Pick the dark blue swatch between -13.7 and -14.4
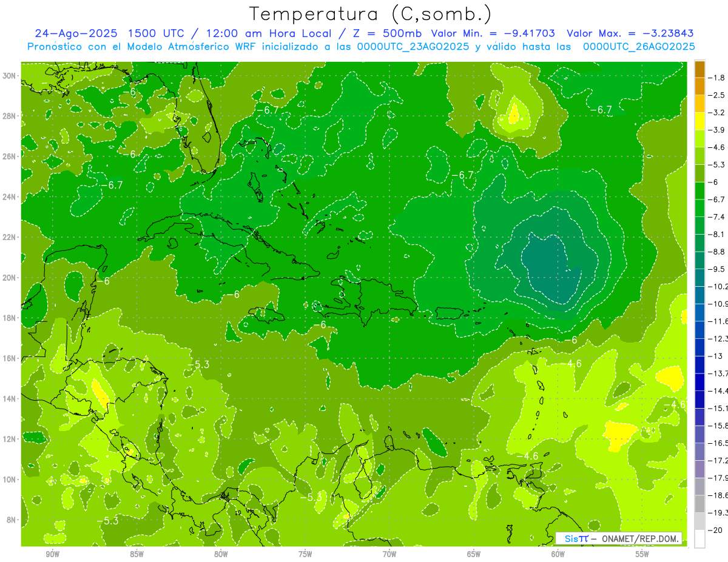Image resolution: width=728 pixels, height=562 pixels. point(699,382)
